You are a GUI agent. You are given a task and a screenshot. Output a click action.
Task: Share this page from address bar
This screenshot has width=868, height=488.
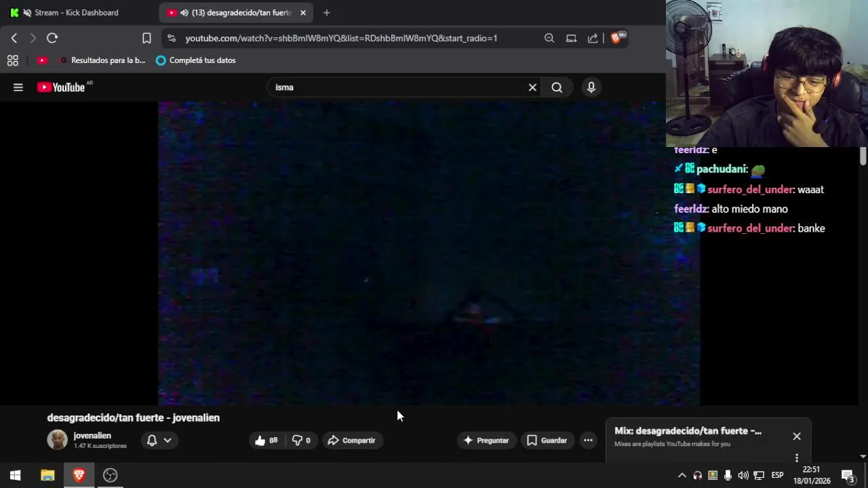tap(593, 38)
